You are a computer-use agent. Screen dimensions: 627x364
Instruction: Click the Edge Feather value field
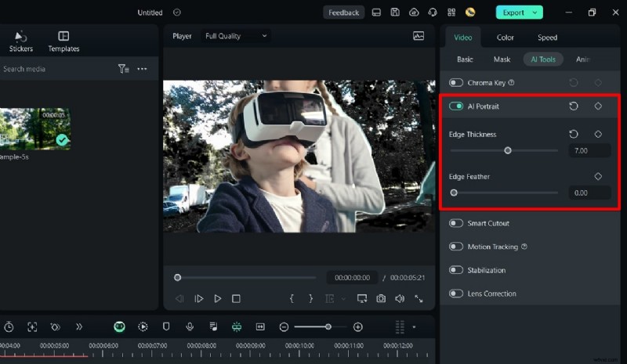(590, 193)
